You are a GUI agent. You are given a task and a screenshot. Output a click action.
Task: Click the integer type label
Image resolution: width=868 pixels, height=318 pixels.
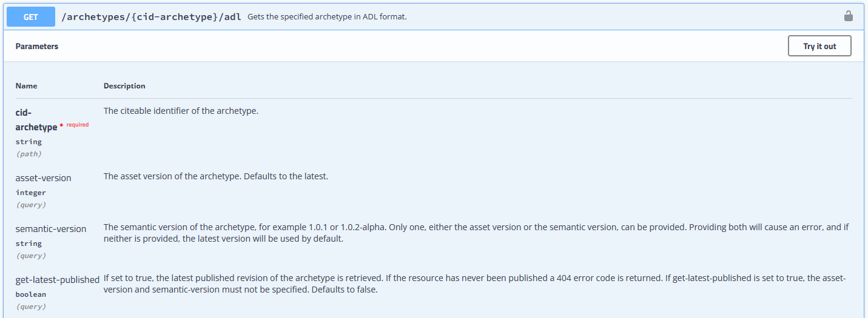tap(30, 193)
